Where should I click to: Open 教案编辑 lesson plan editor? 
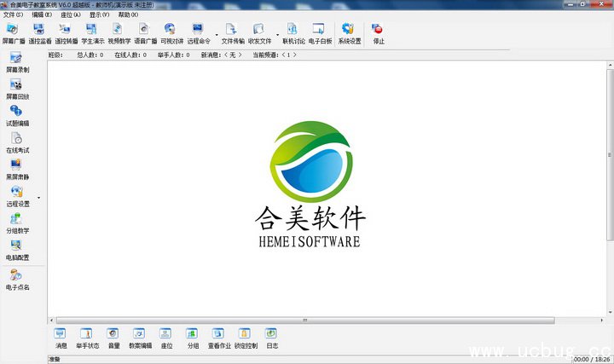140,338
